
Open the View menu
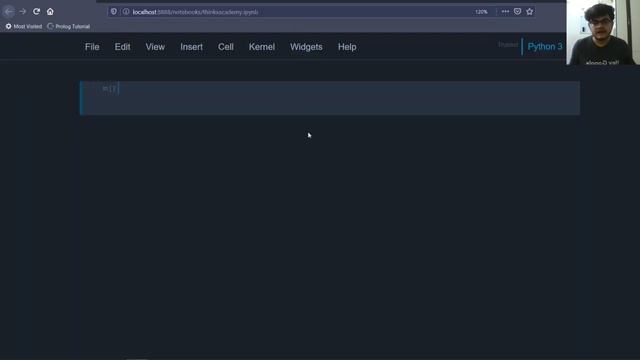tap(155, 47)
